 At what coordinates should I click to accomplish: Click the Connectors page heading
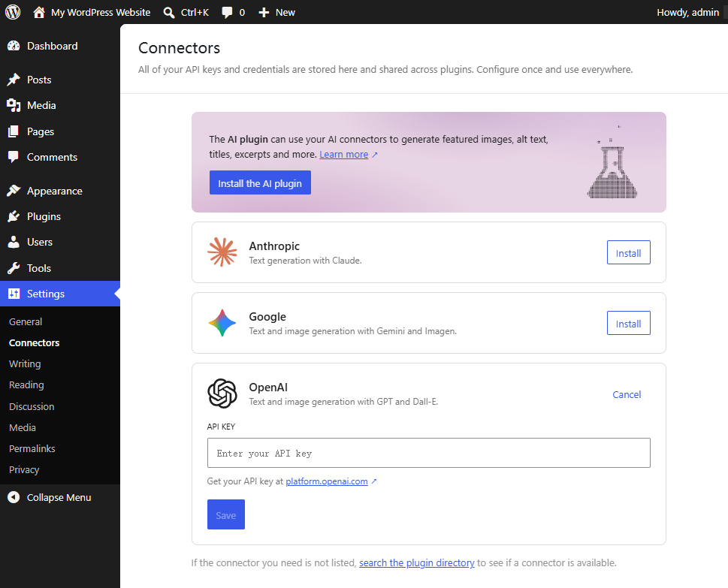click(x=180, y=48)
